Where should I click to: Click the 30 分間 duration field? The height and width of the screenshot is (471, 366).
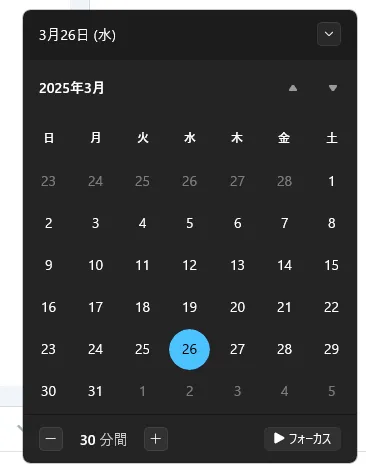pos(103,440)
